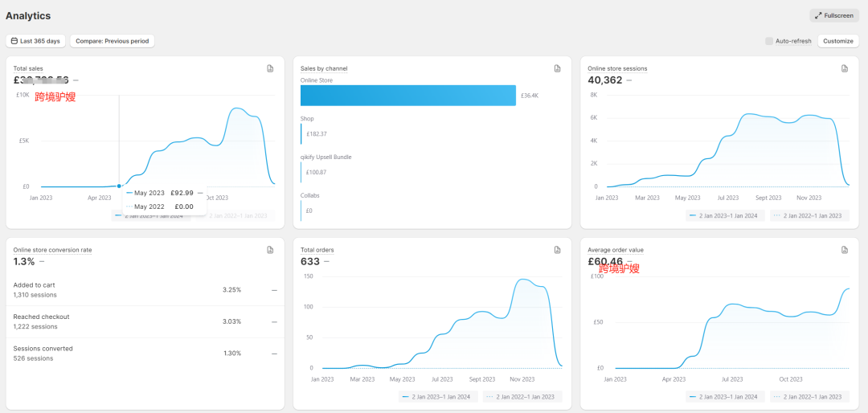868x413 pixels.
Task: Select the 1.30% converted rate
Action: click(232, 354)
